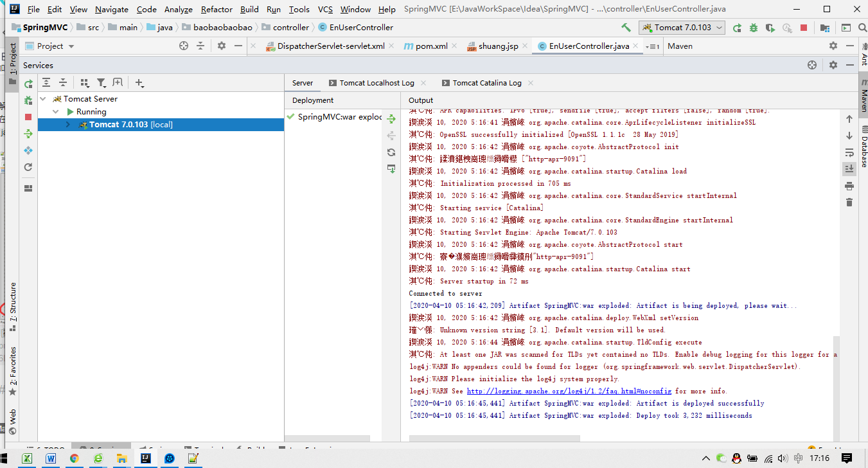Screen dimensions: 868x468
Task: Click the Chrome icon in Windows taskbar
Action: pyautogui.click(x=74, y=458)
